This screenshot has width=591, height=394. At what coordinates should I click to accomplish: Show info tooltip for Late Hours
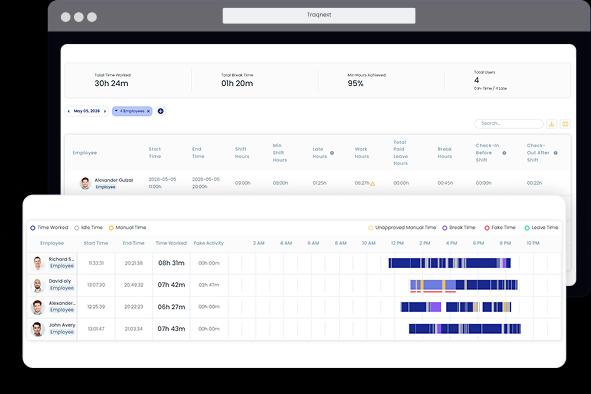click(332, 153)
